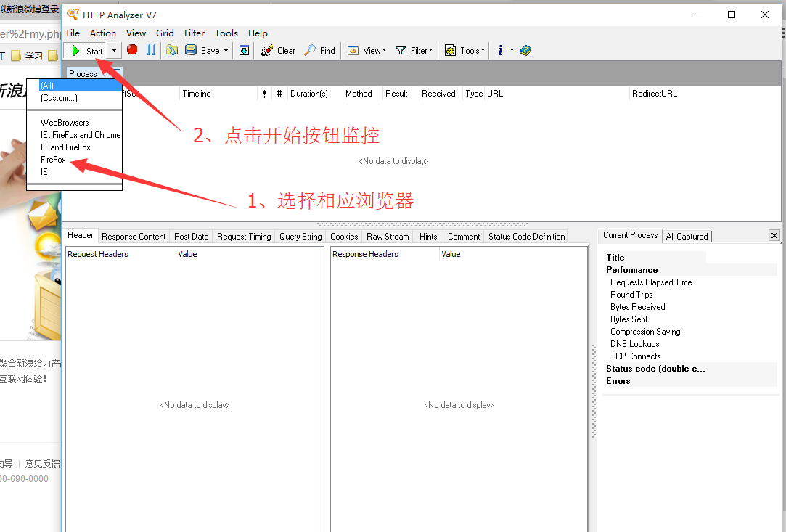Click the Type column header

(474, 94)
